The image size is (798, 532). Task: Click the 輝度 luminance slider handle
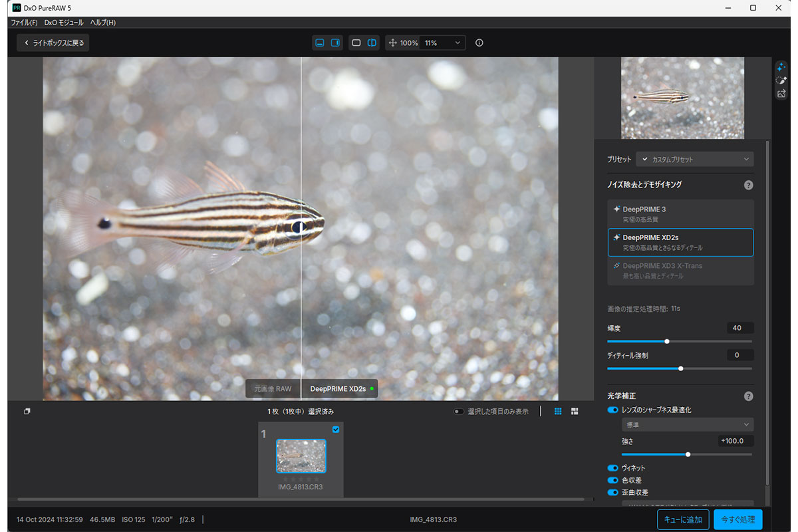667,341
